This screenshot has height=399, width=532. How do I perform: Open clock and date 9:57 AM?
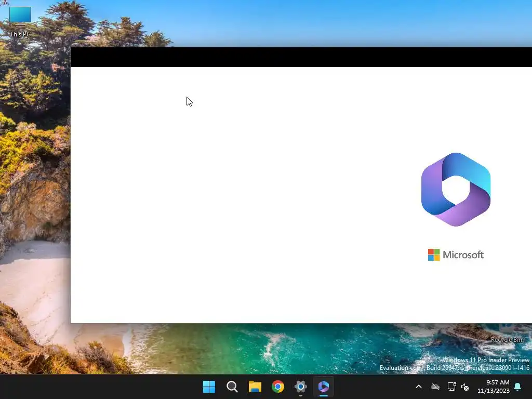tap(494, 387)
